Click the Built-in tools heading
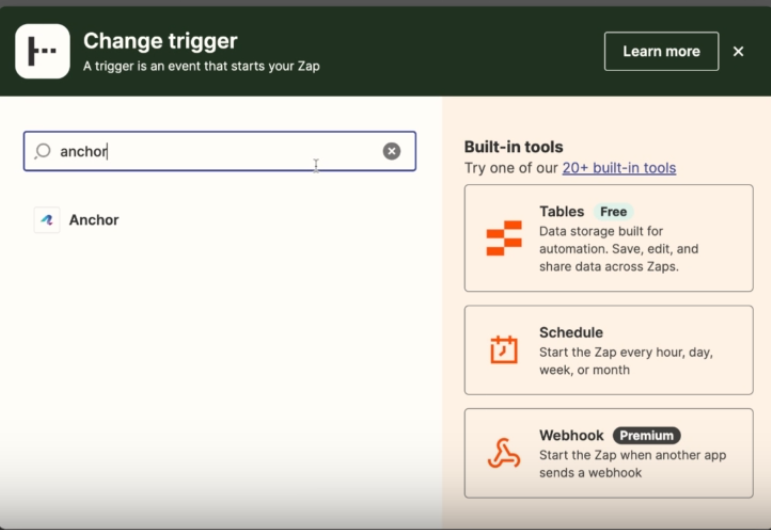 point(514,147)
